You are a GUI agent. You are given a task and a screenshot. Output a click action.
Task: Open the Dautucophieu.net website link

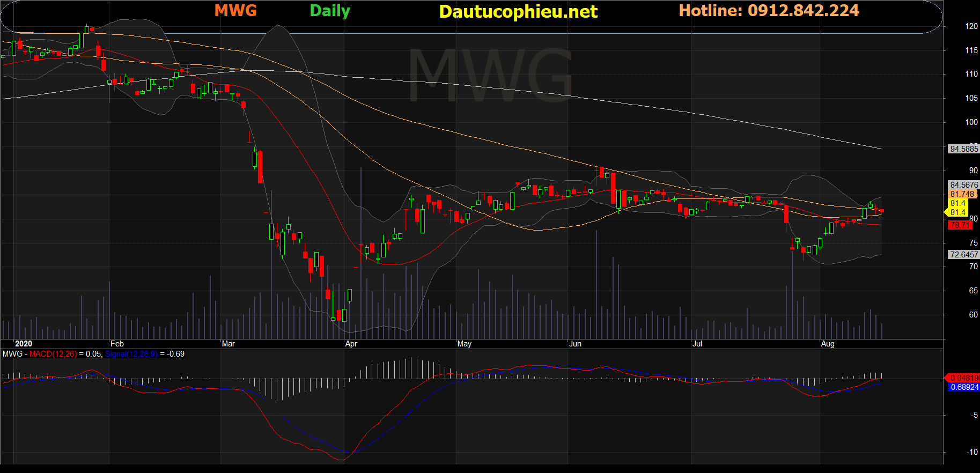point(518,12)
